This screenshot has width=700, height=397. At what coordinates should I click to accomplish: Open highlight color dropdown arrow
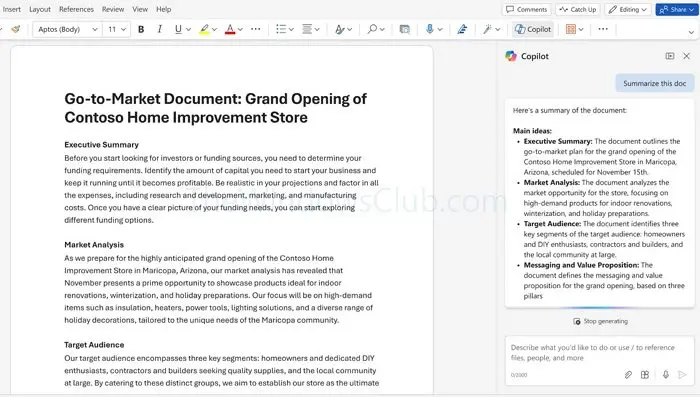[x=214, y=29]
